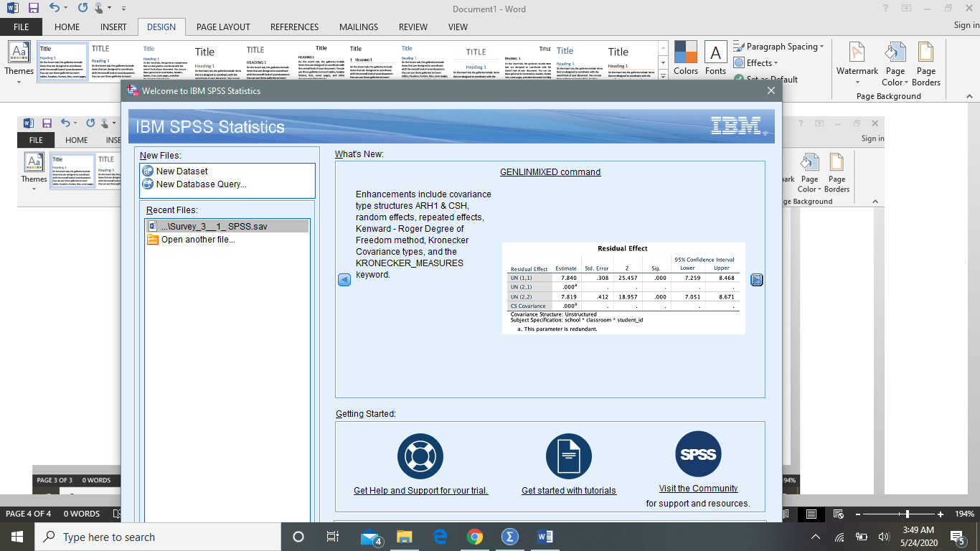Click the SPSS Community circle icon
The width and height of the screenshot is (980, 551).
(x=697, y=453)
